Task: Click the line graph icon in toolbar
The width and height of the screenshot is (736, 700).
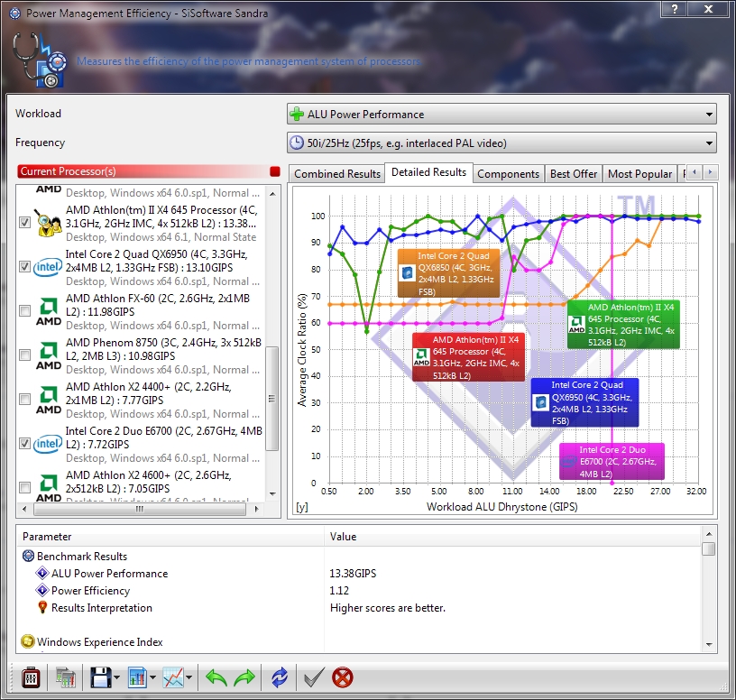Action: 173,677
